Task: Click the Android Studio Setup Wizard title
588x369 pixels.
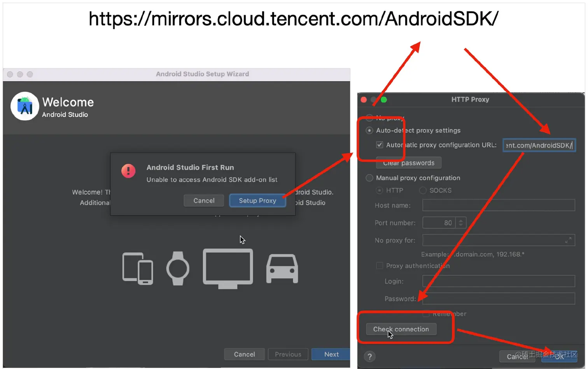Action: [202, 74]
